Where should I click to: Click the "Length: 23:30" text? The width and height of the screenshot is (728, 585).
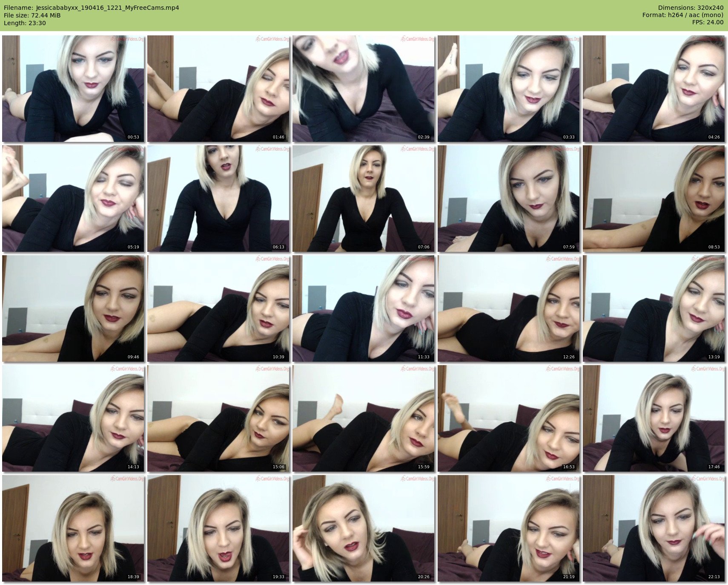(25, 23)
